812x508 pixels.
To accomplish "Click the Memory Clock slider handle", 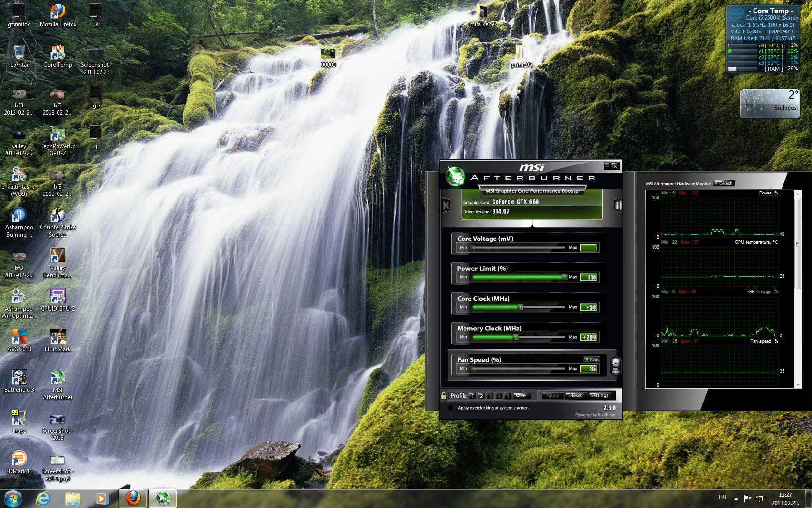I will pos(515,337).
